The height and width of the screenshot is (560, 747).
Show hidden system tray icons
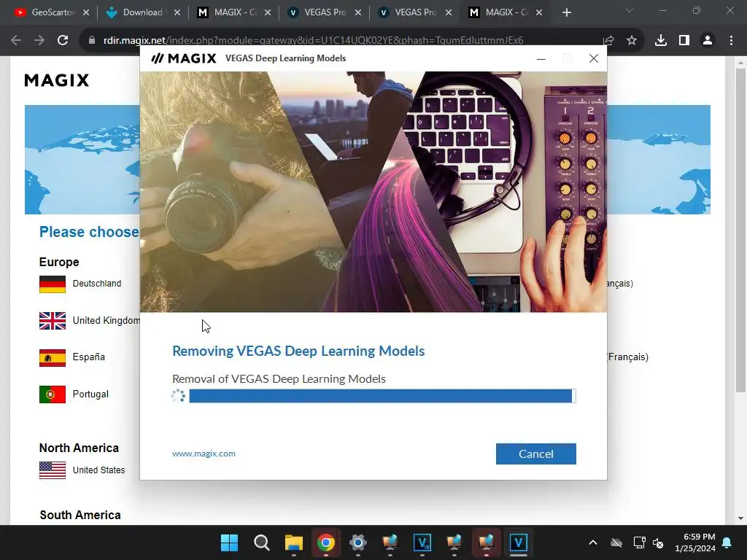pos(593,542)
